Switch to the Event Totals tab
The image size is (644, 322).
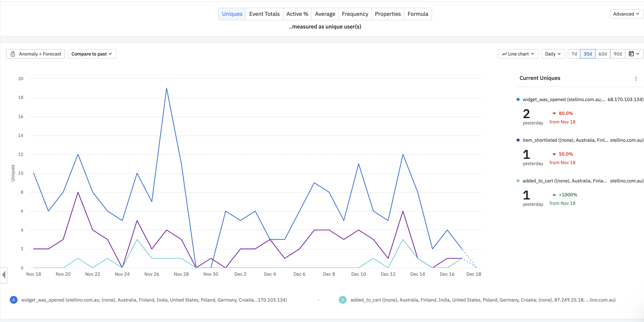(264, 14)
